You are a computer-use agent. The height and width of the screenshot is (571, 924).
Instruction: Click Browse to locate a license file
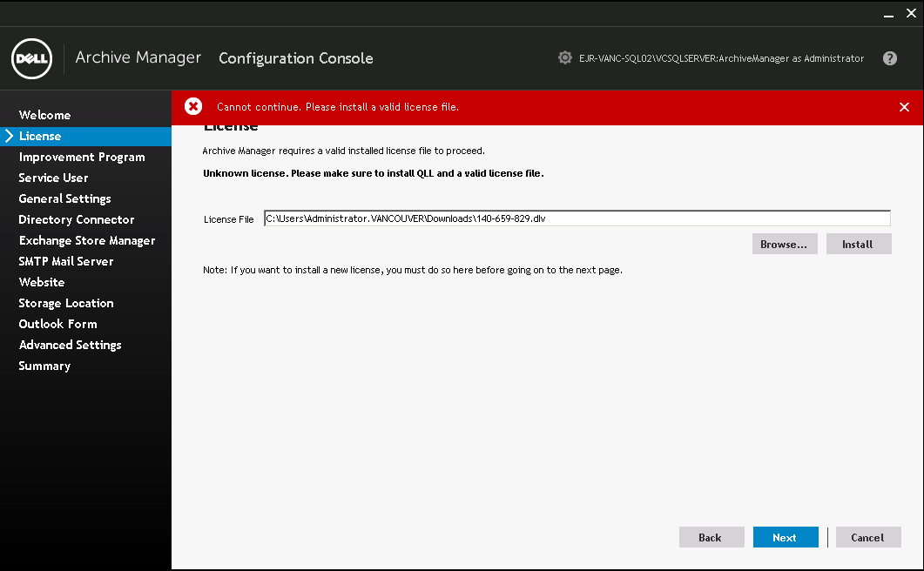[x=784, y=244]
